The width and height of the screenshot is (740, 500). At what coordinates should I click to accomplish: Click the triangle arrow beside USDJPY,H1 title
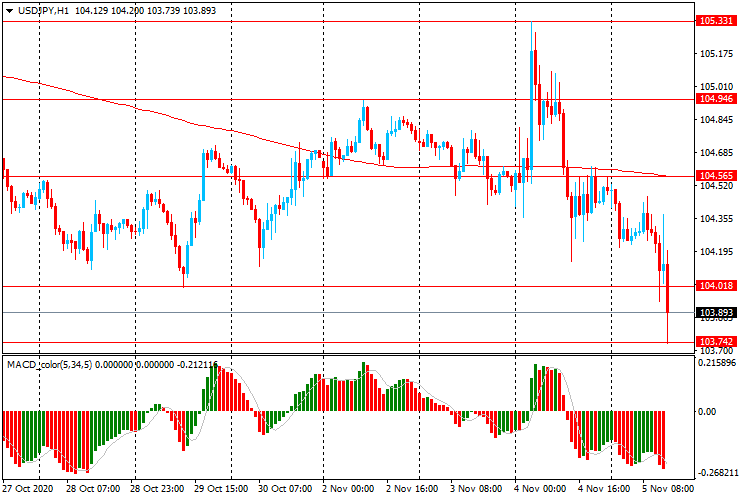tap(7, 8)
